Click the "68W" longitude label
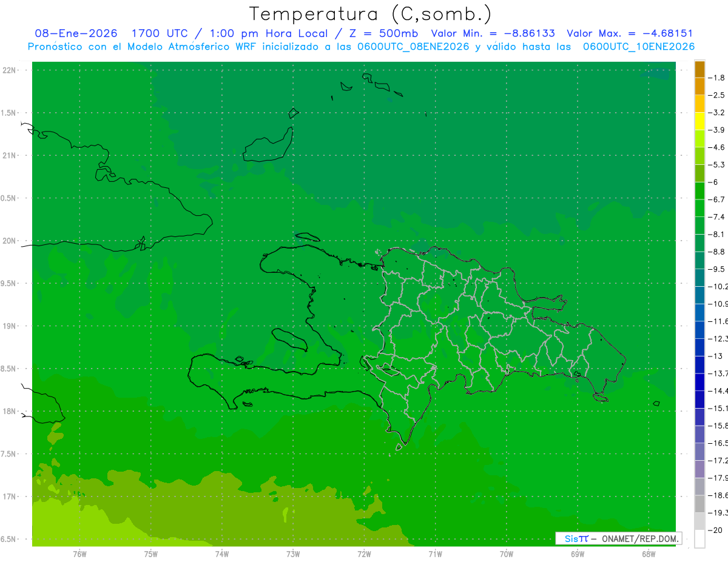The image size is (728, 562). (649, 554)
